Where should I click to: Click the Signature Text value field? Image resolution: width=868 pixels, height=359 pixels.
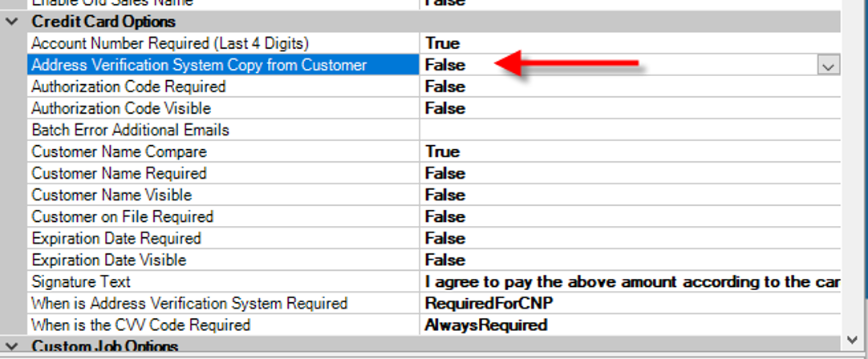(631, 282)
